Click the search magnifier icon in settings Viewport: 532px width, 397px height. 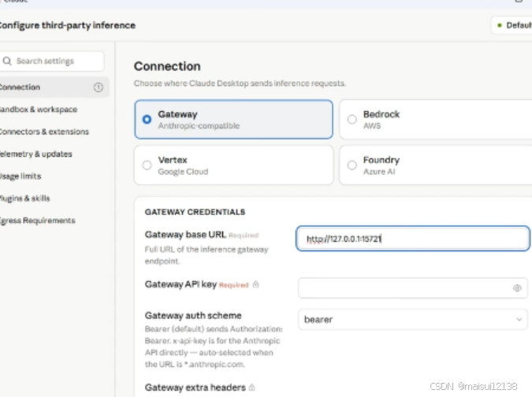pyautogui.click(x=7, y=61)
